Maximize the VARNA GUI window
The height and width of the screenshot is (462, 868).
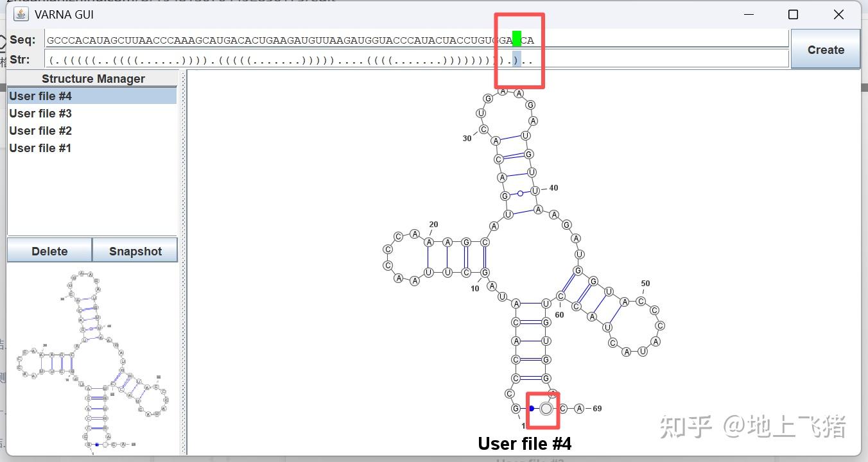point(793,15)
